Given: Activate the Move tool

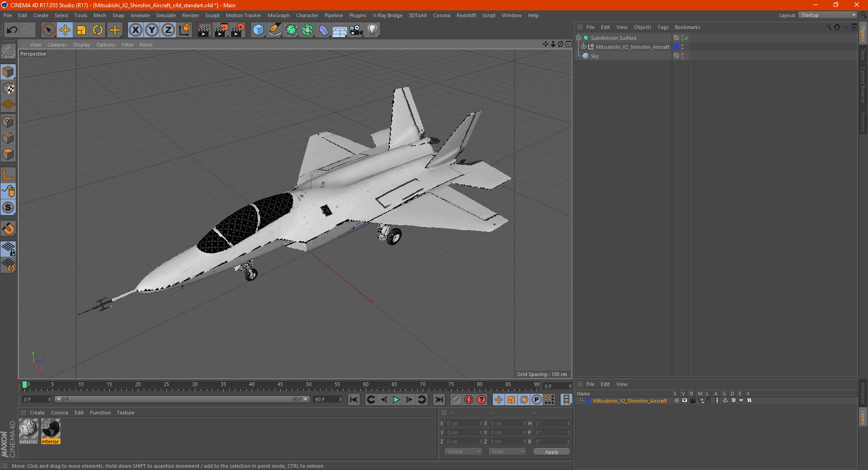Looking at the screenshot, I should 65,30.
